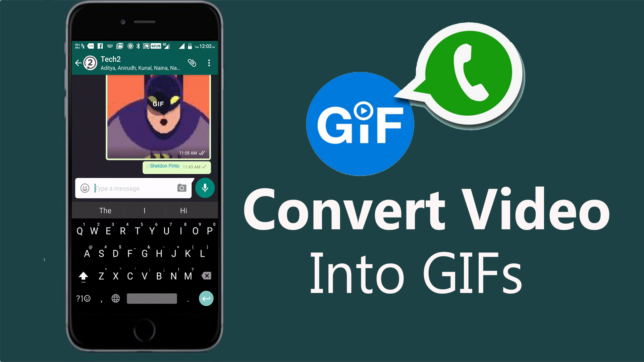Tap the camera icon in message bar
The width and height of the screenshot is (644, 362).
[x=181, y=188]
